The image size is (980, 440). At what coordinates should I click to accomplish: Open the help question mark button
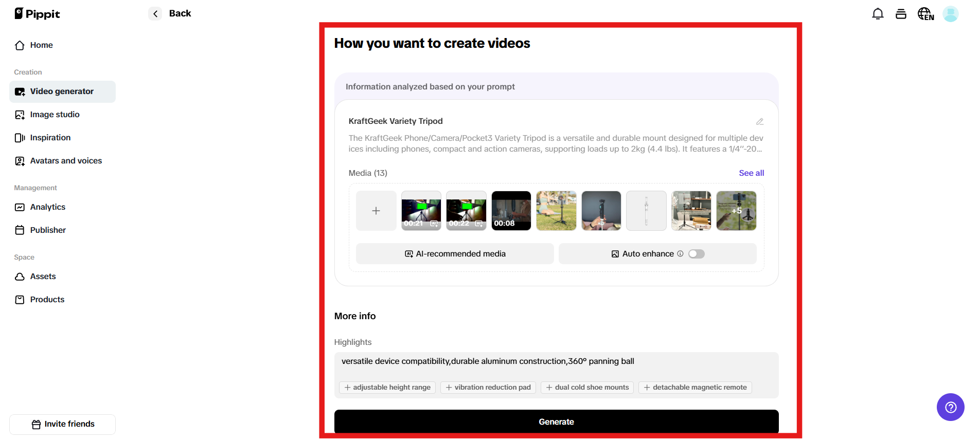tap(950, 407)
